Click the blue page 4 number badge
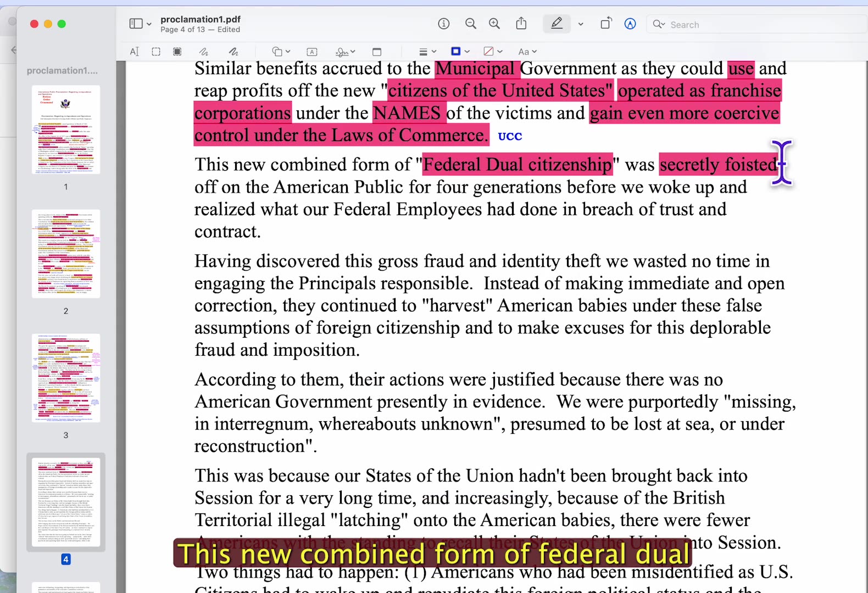The height and width of the screenshot is (593, 868). [66, 559]
